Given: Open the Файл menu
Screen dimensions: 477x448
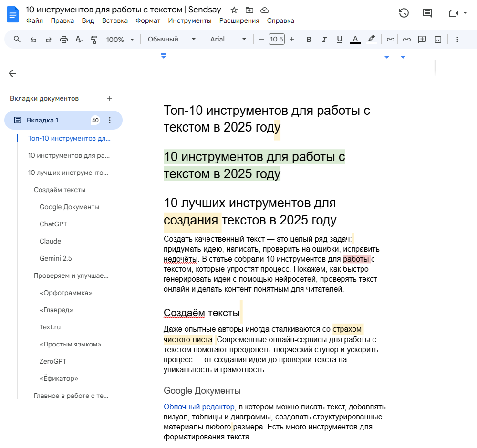Looking at the screenshot, I should [34, 20].
